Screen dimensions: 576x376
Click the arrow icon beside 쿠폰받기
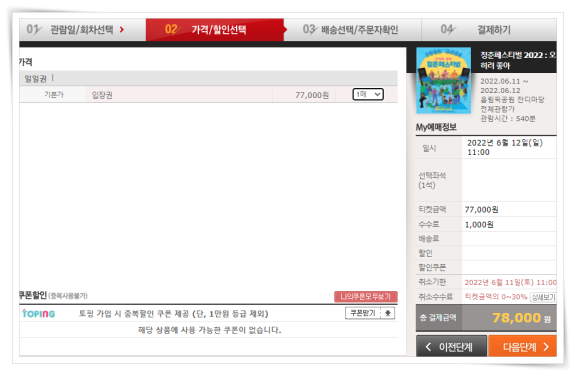click(388, 313)
